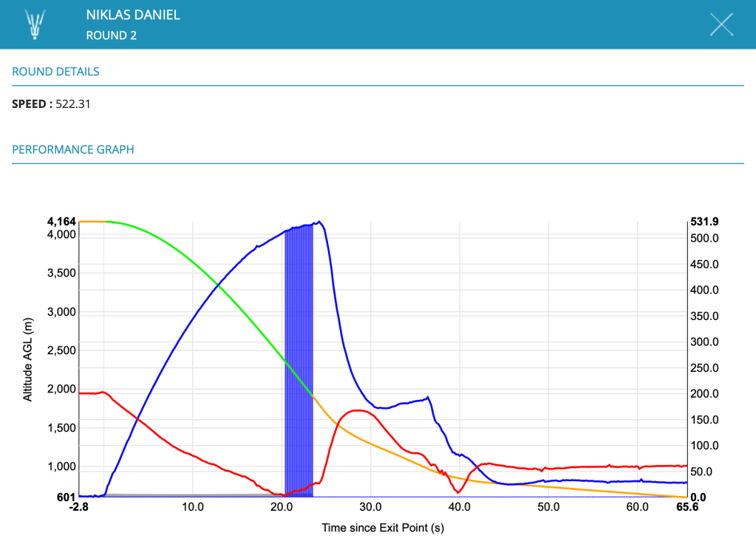This screenshot has height=544, width=756.
Task: Click the wingsuit logo icon in header
Action: (x=35, y=24)
